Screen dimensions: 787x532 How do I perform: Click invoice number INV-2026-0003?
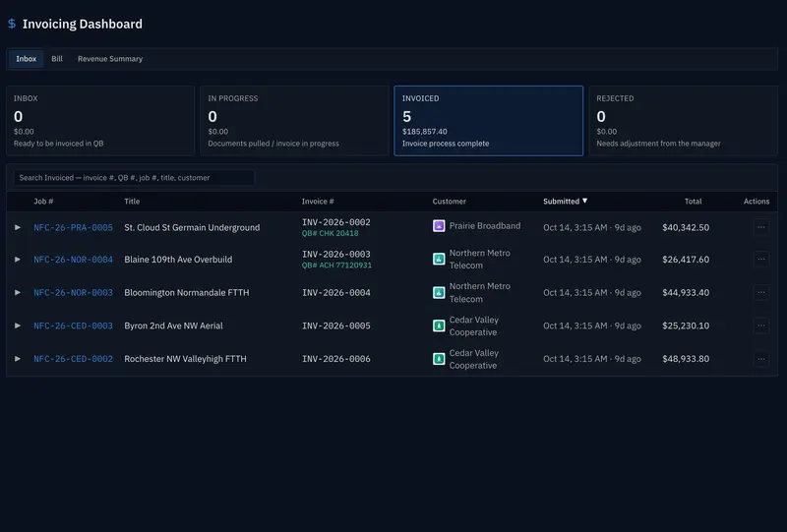pos(336,254)
